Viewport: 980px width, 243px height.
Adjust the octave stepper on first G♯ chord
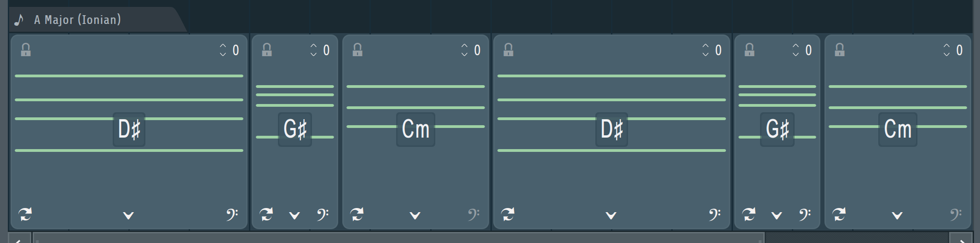[x=313, y=50]
